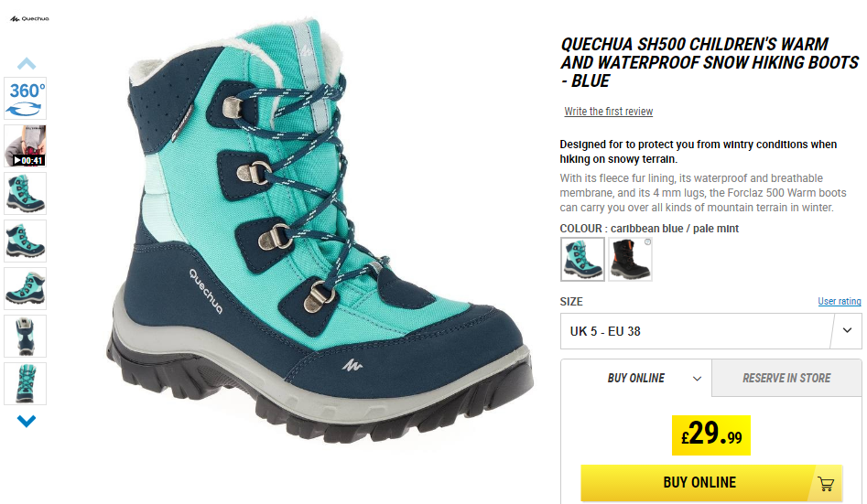Expand the Buy Online tab chevron
The image size is (867, 504).
pos(698,379)
